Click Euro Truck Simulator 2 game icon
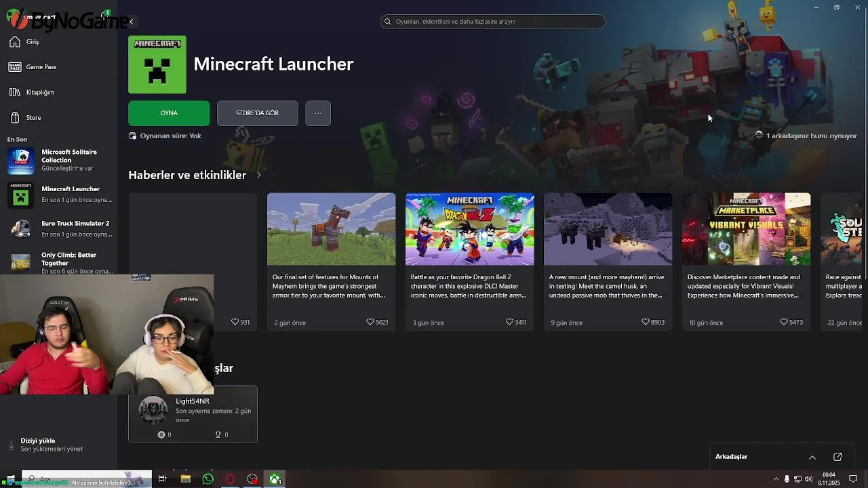Image resolution: width=868 pixels, height=488 pixels. 20,229
